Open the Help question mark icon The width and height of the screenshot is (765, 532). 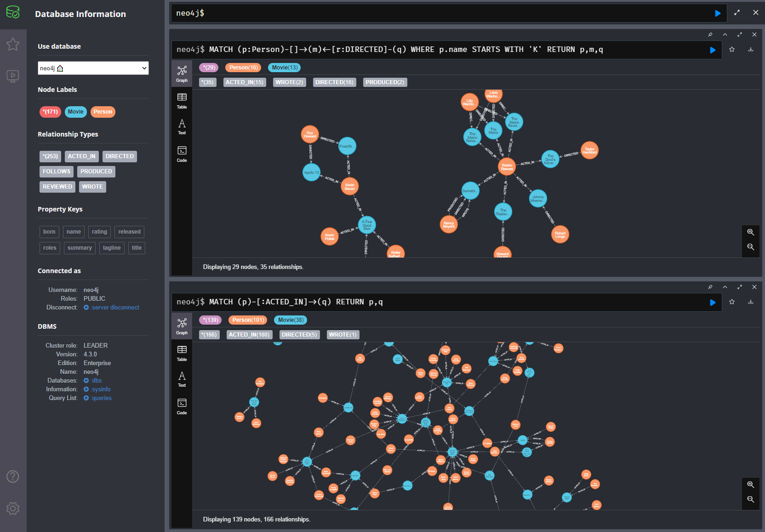[x=13, y=476]
